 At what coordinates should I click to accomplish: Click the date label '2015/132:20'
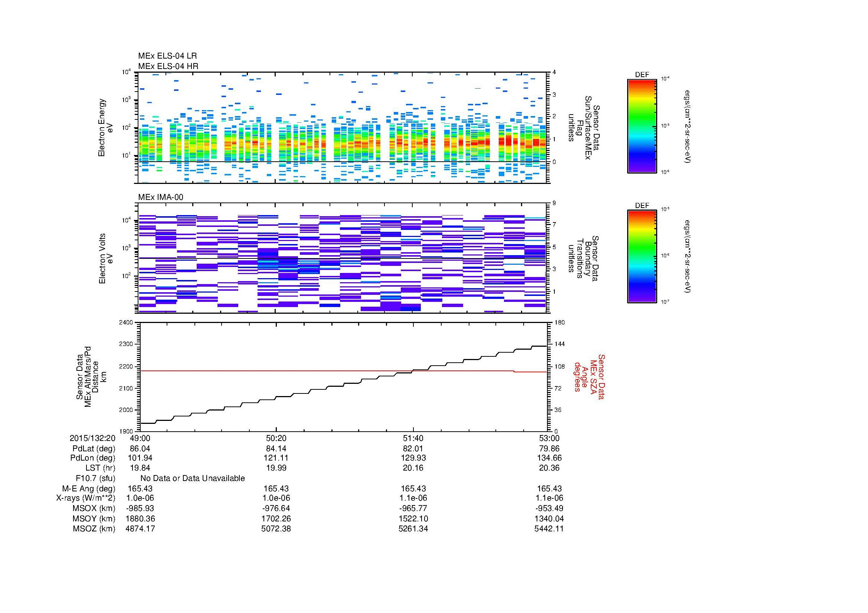(x=92, y=438)
